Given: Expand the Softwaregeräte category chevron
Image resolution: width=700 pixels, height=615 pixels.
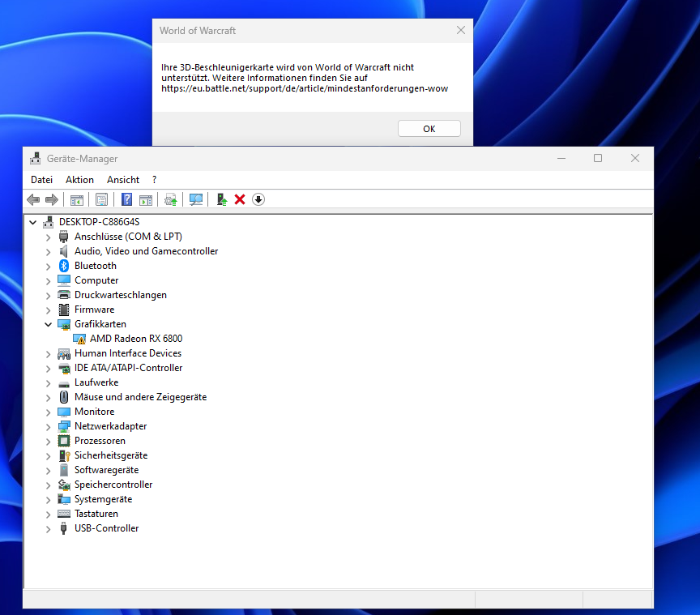Looking at the screenshot, I should click(x=49, y=471).
